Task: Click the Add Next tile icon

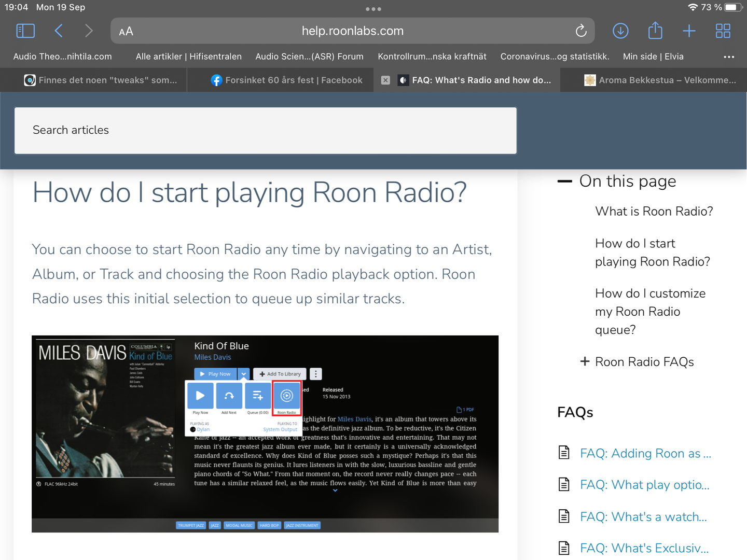Action: click(229, 396)
